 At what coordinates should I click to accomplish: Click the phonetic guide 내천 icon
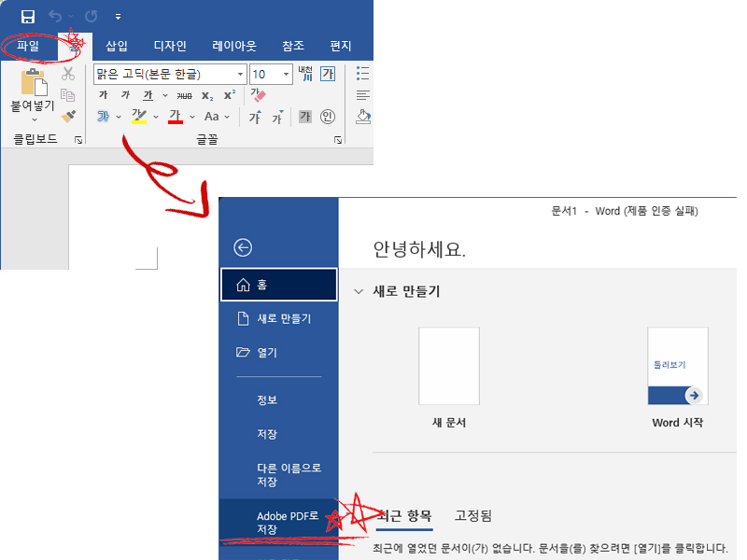[x=306, y=74]
